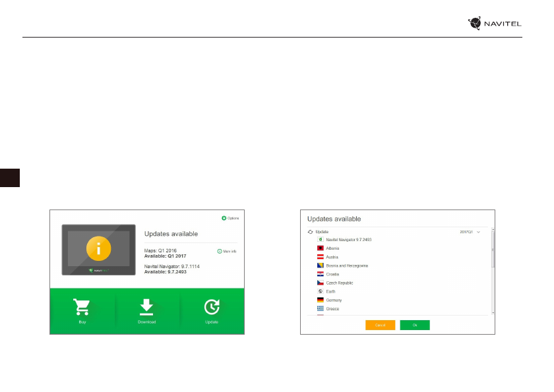Screen dimensions: 554x392
Task: Pick Germany in the maps list
Action: point(334,300)
